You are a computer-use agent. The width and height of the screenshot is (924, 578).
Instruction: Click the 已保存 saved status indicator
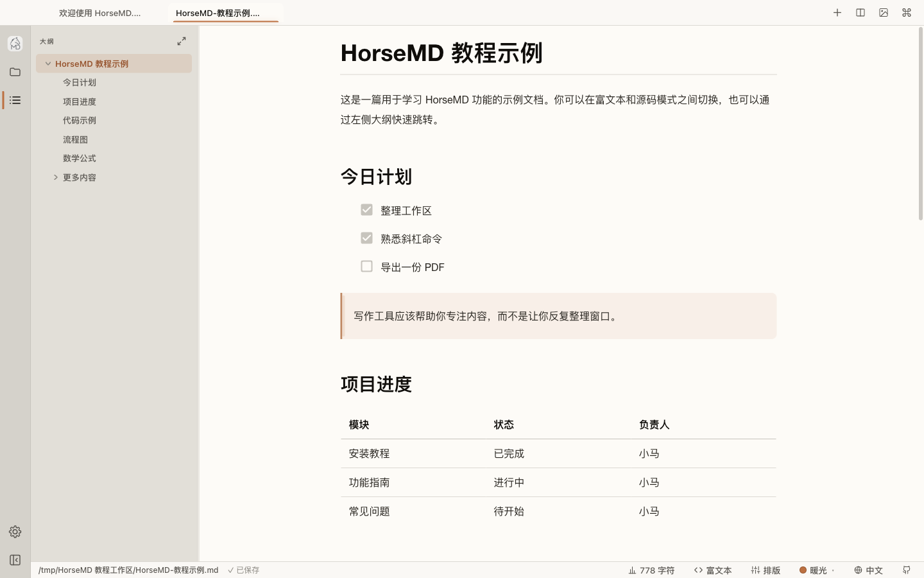click(243, 570)
